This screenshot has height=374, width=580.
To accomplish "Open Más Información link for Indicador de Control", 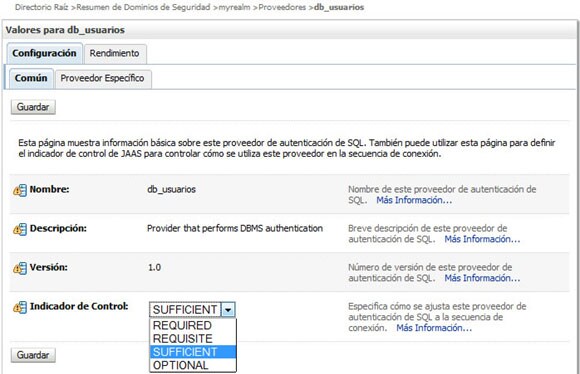I will click(434, 328).
